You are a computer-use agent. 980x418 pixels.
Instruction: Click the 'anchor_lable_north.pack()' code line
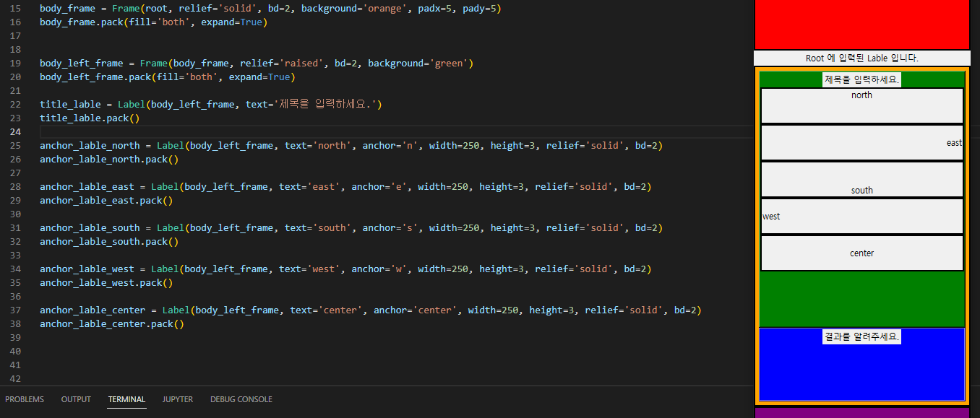109,159
